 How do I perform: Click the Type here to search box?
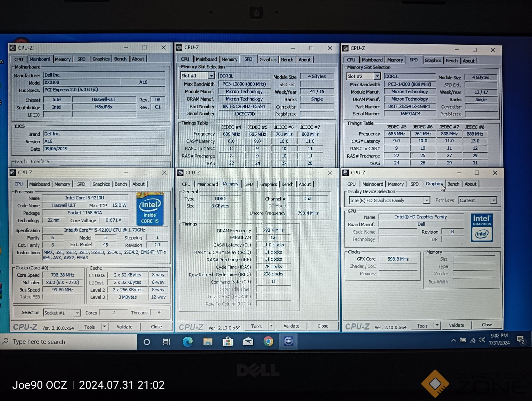68,342
